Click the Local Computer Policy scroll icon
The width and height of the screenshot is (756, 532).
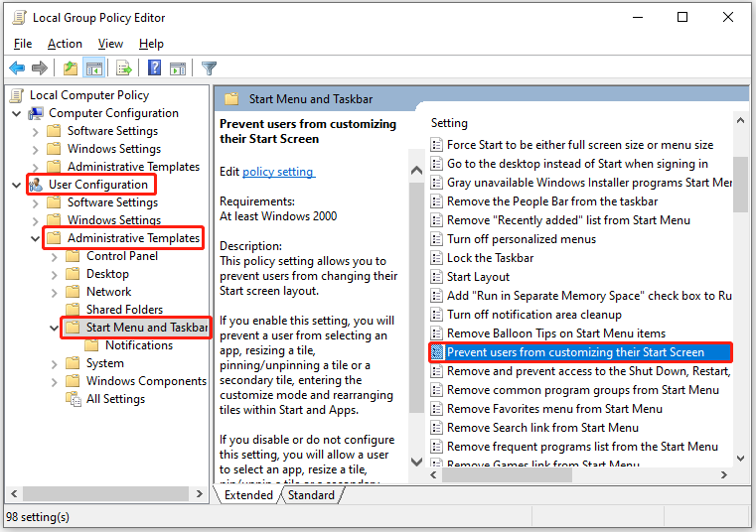click(17, 95)
